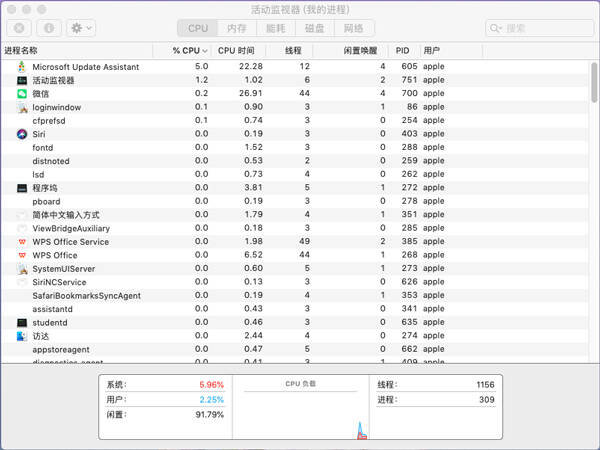This screenshot has width=600, height=450.
Task: Click the 系统 5.96% value
Action: 211,385
